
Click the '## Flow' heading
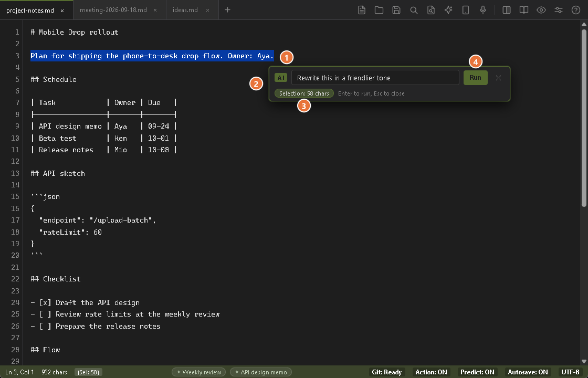coord(45,350)
